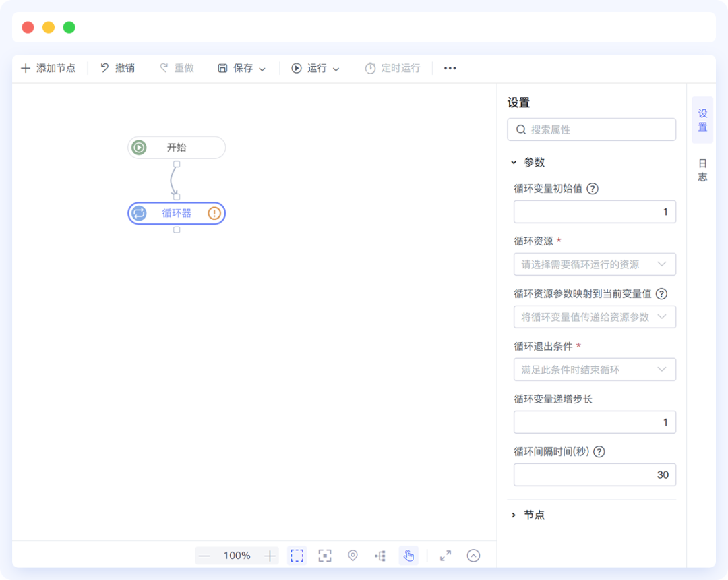The width and height of the screenshot is (728, 580).
Task: Click the auto-layout flowchart icon in the bottom toolbar
Action: click(379, 556)
